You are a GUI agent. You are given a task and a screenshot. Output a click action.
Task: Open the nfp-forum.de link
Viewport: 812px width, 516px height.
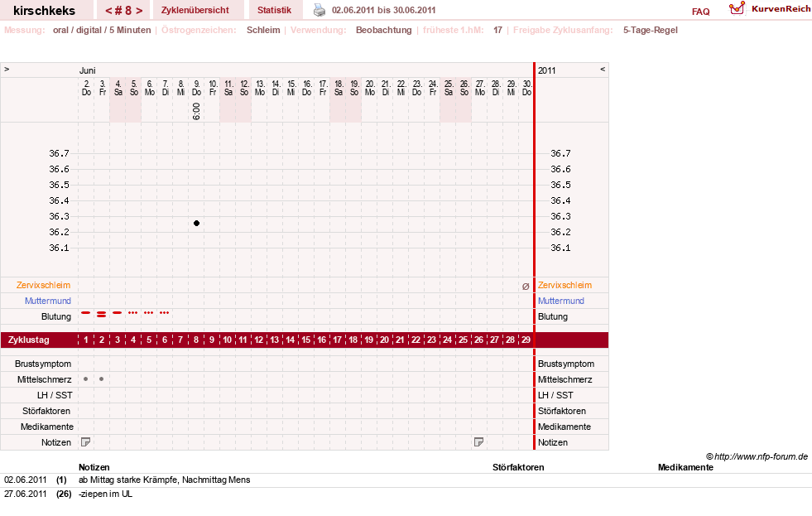tap(761, 456)
